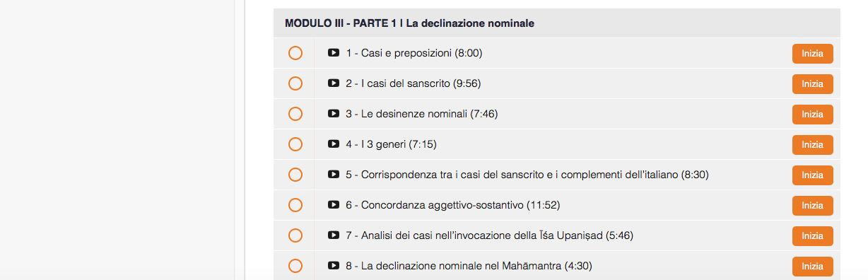This screenshot has height=280, width=868.
Task: Open lesson title Concordanza aggettivo-sostantivo (11:52)
Action: (453, 205)
